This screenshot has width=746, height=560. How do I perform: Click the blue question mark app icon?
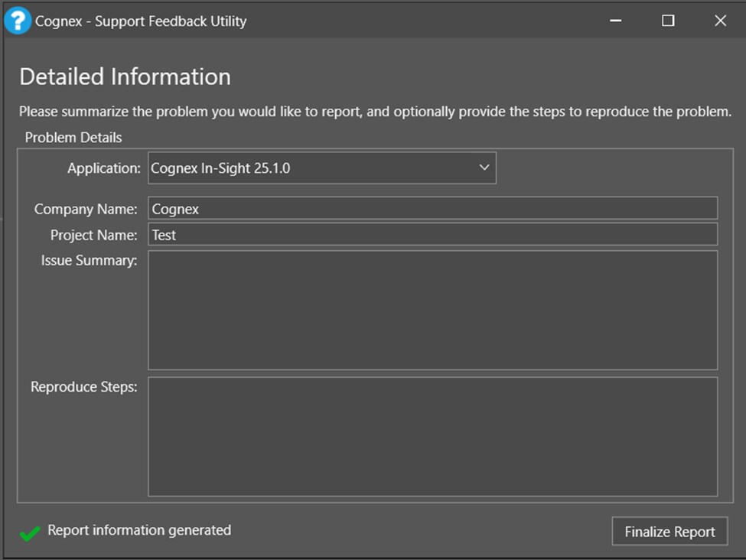(18, 21)
